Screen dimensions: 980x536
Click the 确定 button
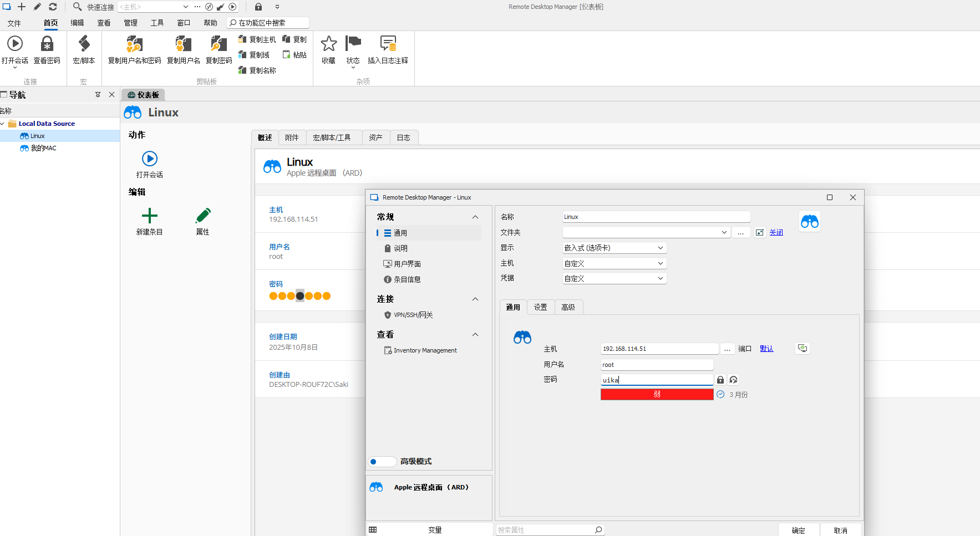(799, 530)
